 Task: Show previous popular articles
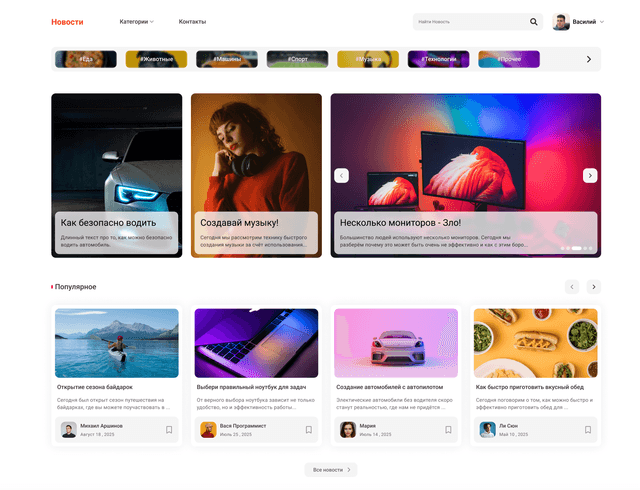572,287
